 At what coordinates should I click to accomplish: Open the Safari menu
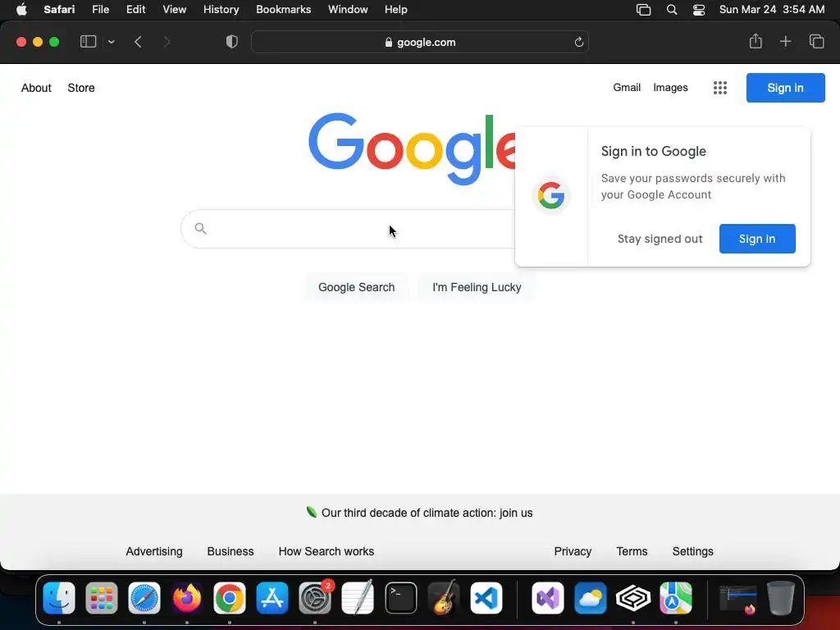[59, 10]
